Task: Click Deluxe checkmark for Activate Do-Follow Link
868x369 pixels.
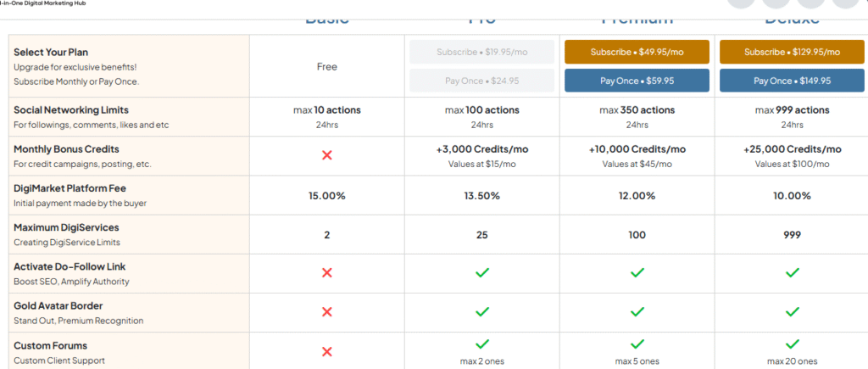Action: coord(793,272)
